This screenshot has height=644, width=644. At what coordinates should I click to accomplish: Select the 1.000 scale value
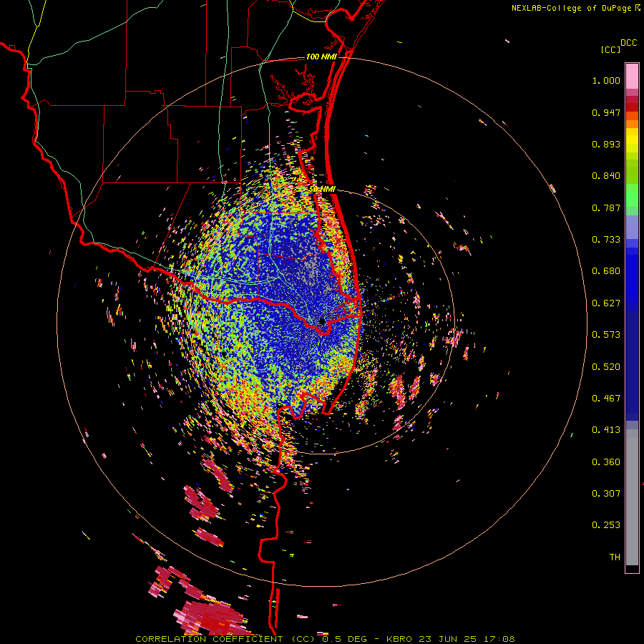click(606, 80)
